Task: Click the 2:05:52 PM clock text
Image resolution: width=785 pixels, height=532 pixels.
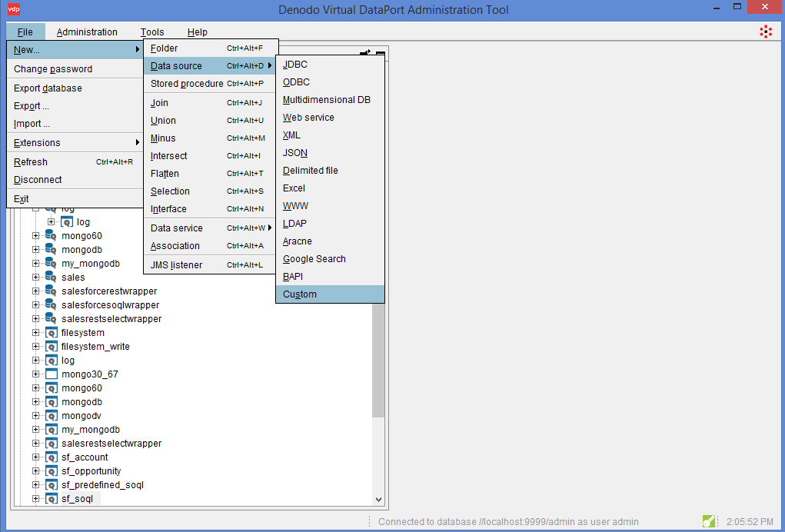Action: point(750,521)
